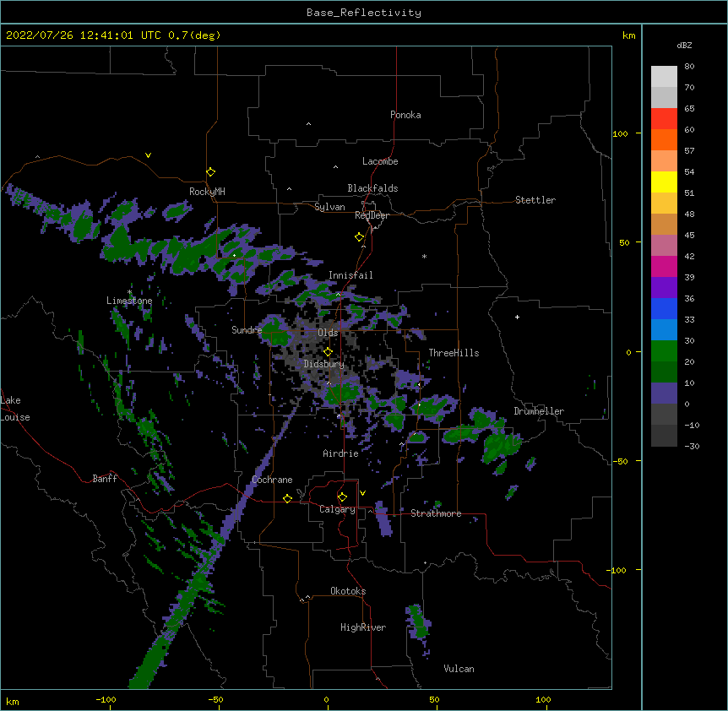Select the Lacombe label on map
Image resolution: width=728 pixels, height=711 pixels.
[380, 161]
